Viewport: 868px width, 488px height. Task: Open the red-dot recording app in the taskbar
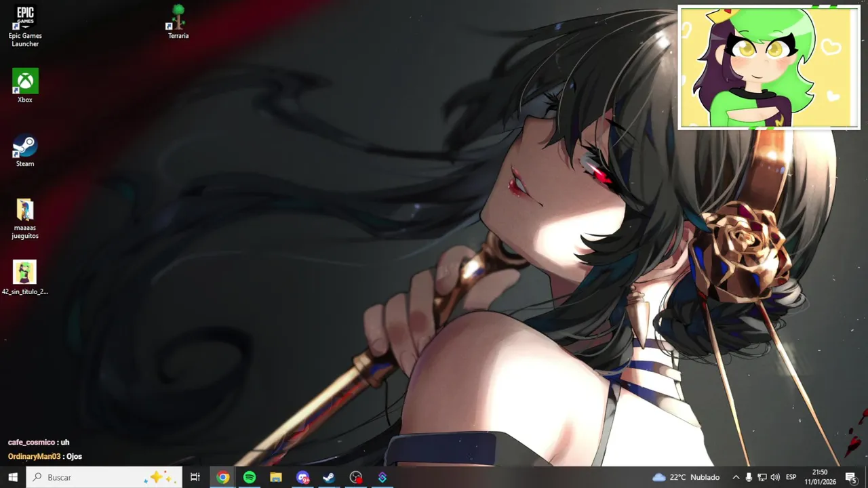click(355, 477)
